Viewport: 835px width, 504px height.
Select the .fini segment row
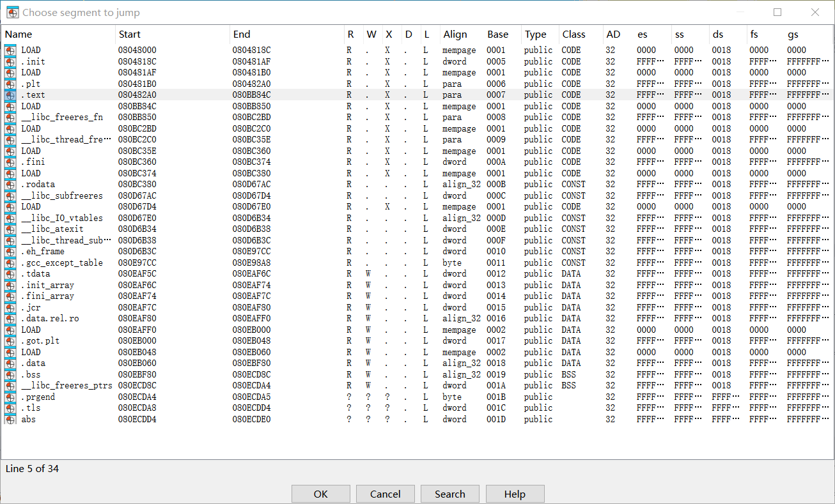33,162
